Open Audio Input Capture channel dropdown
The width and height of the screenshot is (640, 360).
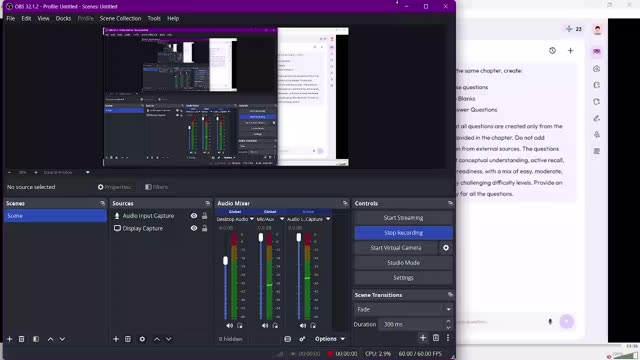point(328,219)
